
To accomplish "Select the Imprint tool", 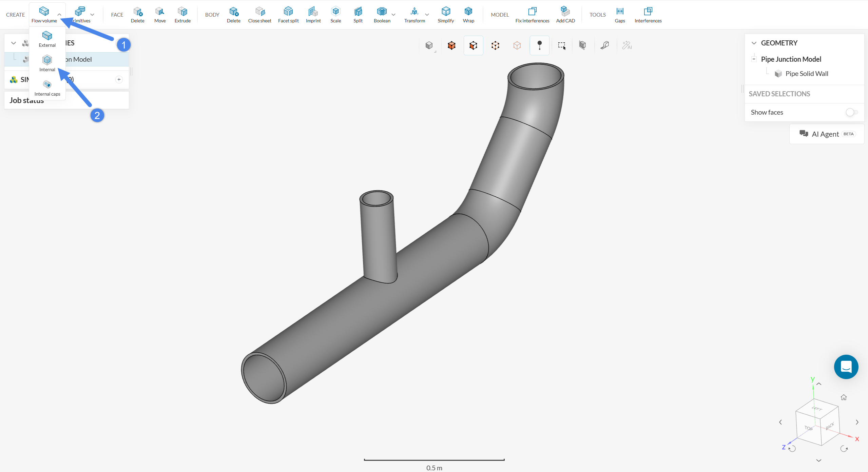I will 313,15.
